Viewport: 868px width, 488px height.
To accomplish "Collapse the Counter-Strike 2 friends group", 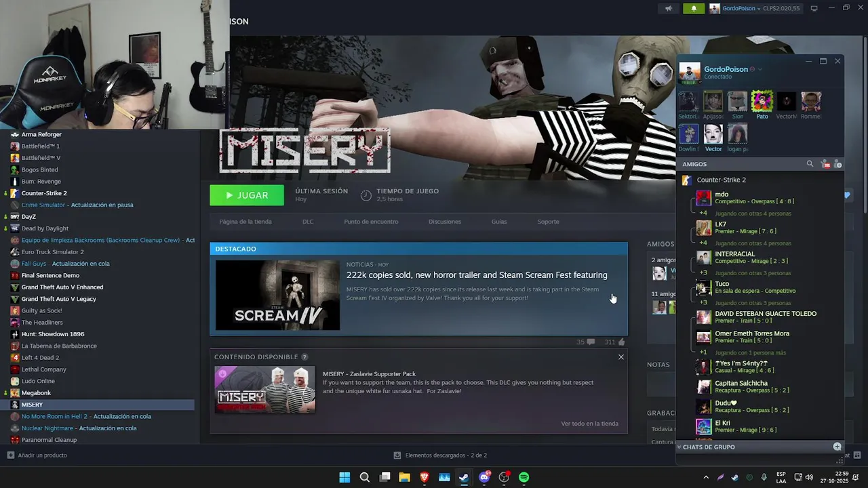I will (721, 180).
